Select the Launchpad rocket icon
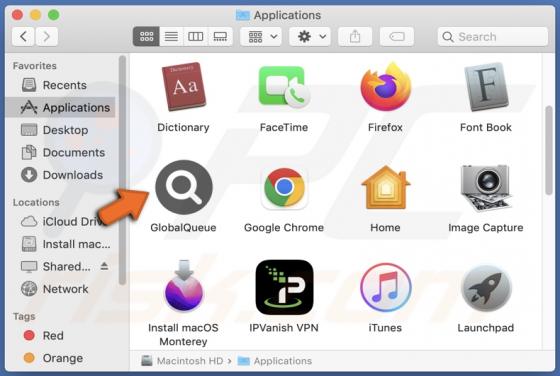The height and width of the screenshot is (376, 560). coord(486,288)
